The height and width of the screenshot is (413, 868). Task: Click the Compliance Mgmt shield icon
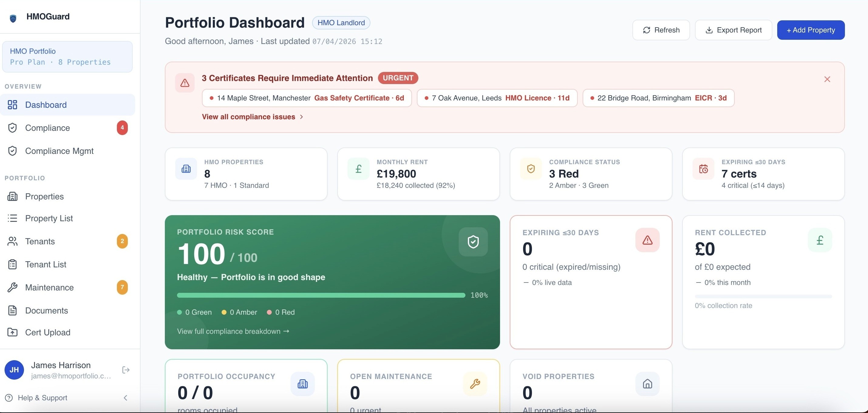pos(12,151)
